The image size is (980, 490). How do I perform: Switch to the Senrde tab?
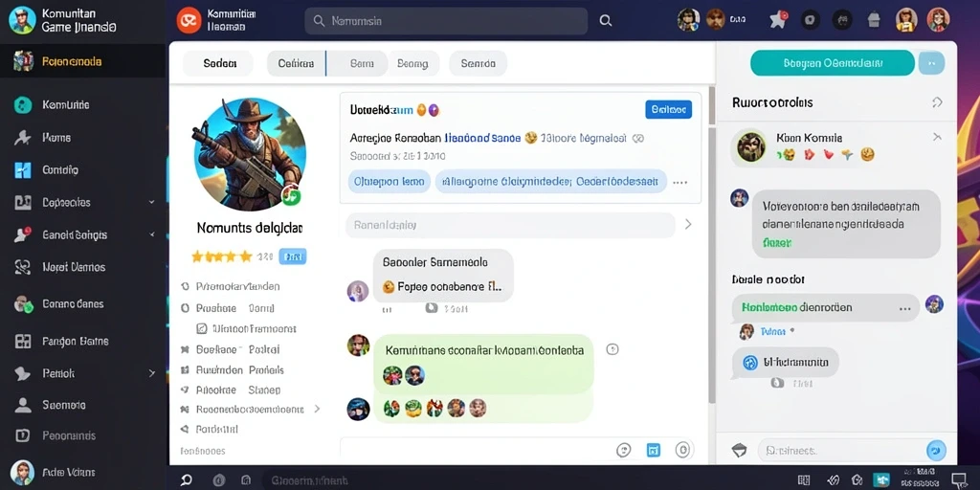pyautogui.click(x=479, y=63)
